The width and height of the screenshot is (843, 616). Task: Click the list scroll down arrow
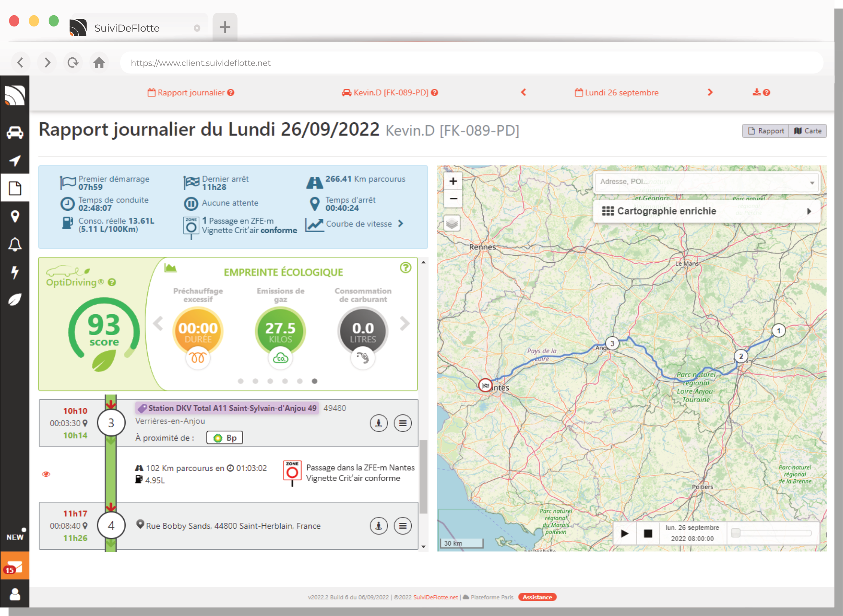(423, 547)
